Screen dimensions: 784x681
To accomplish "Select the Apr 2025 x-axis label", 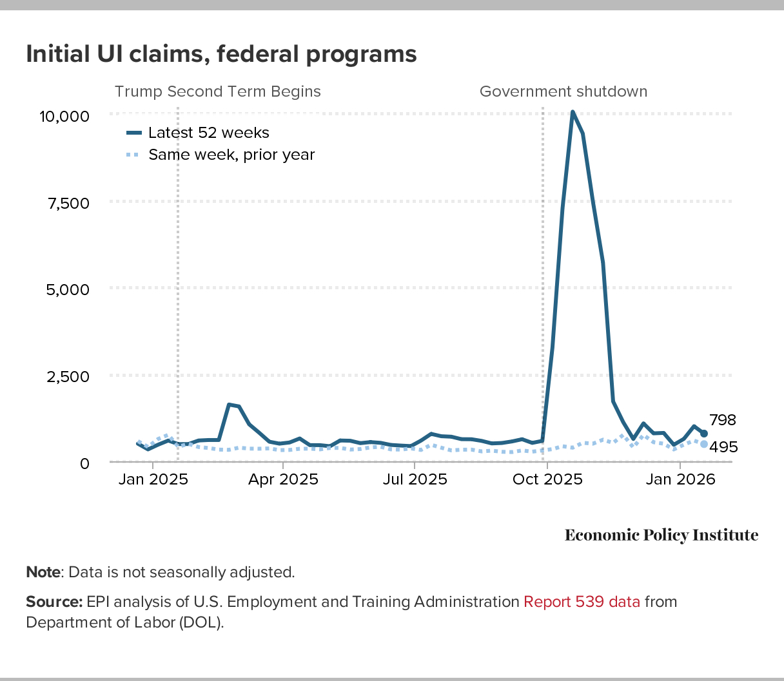I will click(x=283, y=479).
